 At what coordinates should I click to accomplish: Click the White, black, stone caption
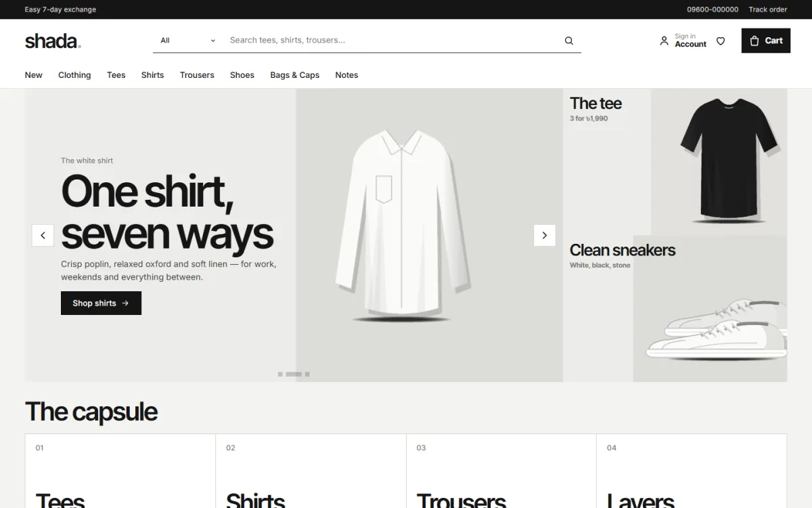click(x=600, y=266)
